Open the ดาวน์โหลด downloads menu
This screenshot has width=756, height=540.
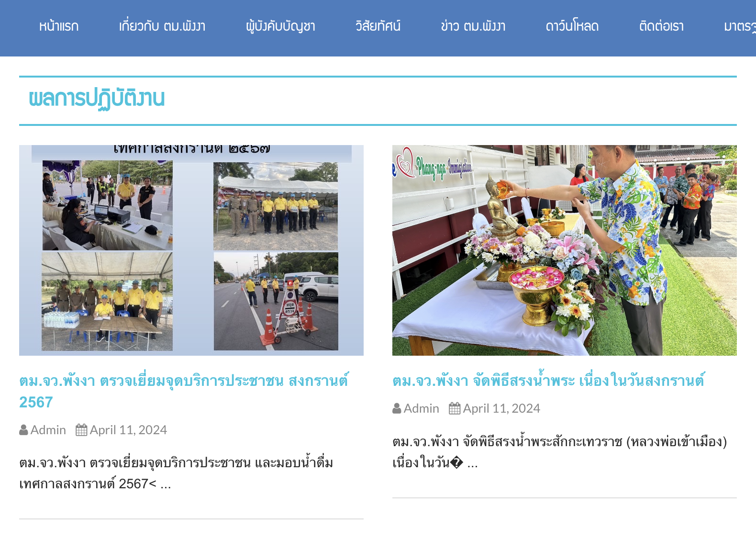tap(572, 26)
